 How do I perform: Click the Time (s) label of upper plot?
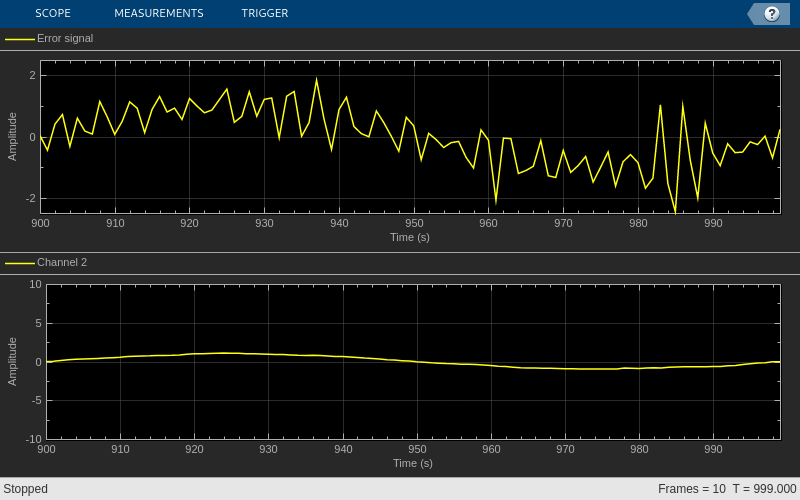click(x=410, y=237)
